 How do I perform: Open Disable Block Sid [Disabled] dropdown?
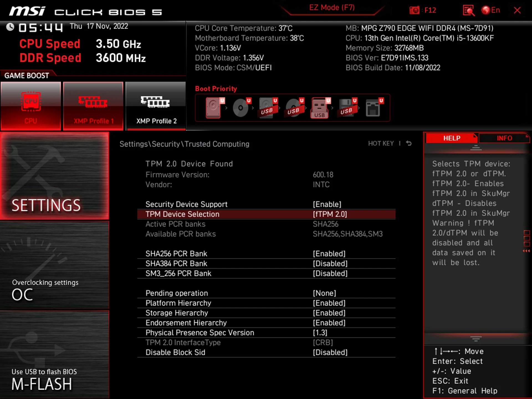(266, 352)
